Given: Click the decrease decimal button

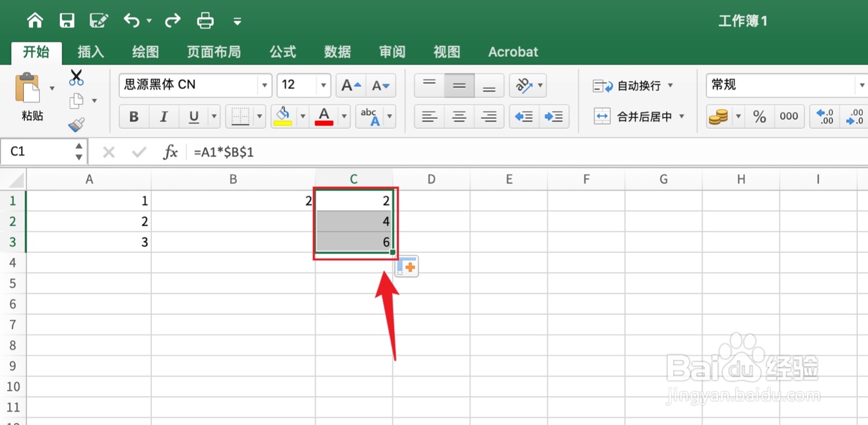Looking at the screenshot, I should (854, 117).
